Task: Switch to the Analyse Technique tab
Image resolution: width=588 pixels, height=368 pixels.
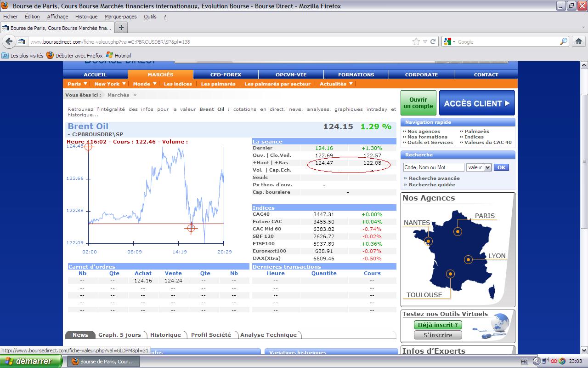Action: click(x=269, y=335)
